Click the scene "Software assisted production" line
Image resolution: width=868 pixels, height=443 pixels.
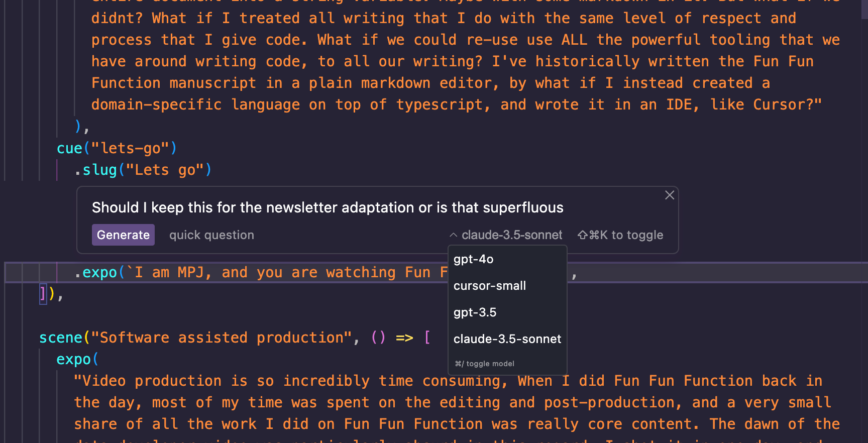click(x=235, y=338)
